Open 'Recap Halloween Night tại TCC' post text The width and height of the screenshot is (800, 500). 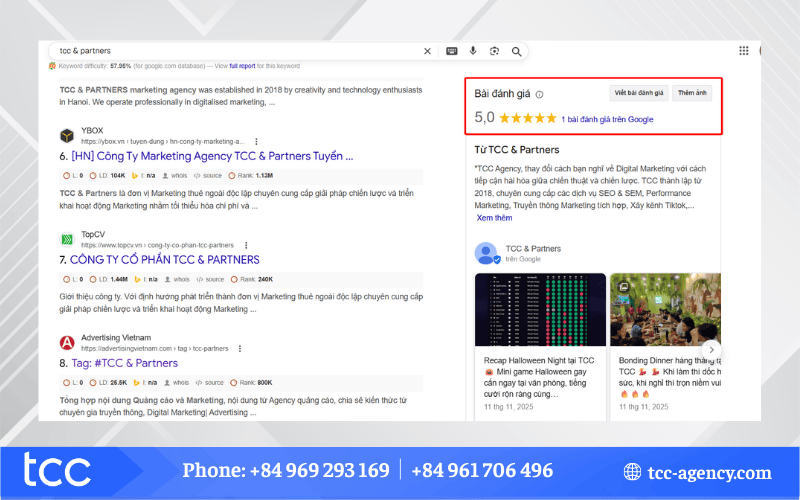click(x=539, y=377)
